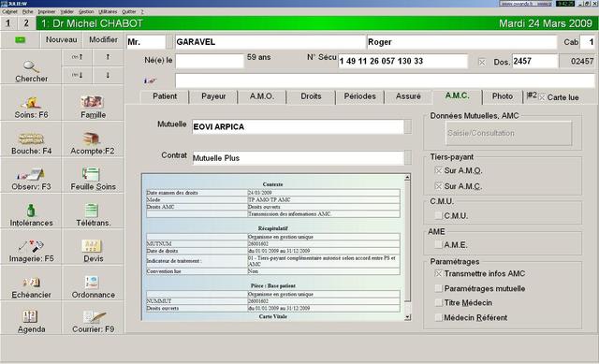The image size is (599, 364).
Task: Click the Né(e) le birthdate field
Action: (210, 61)
